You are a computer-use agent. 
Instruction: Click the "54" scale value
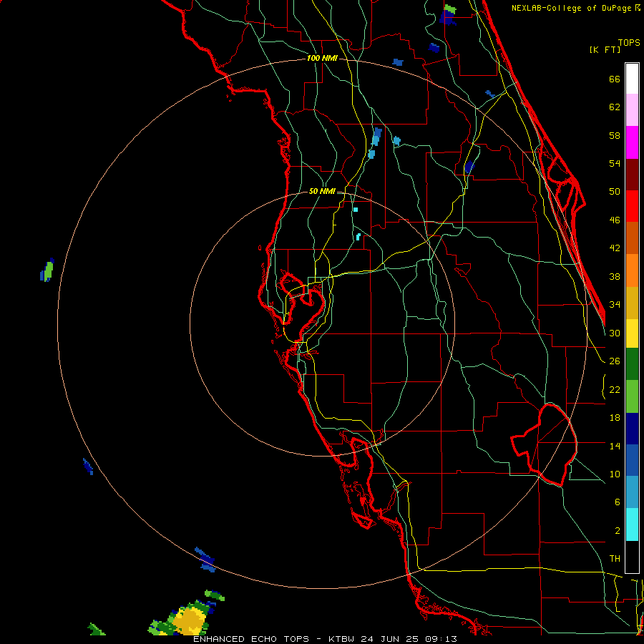(x=615, y=163)
